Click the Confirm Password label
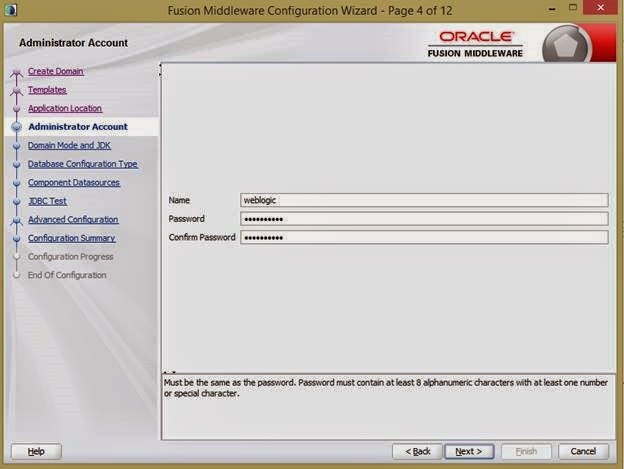 point(202,237)
